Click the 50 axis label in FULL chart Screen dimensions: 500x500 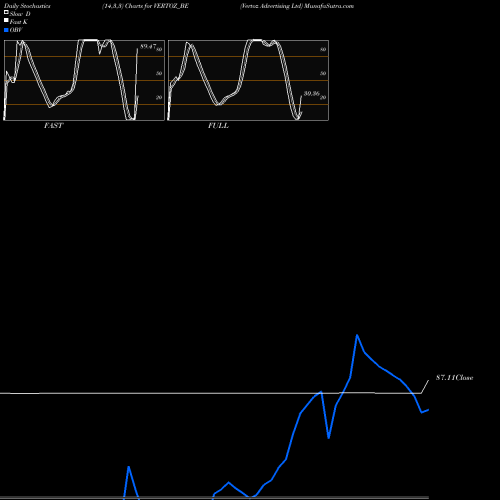point(323,73)
